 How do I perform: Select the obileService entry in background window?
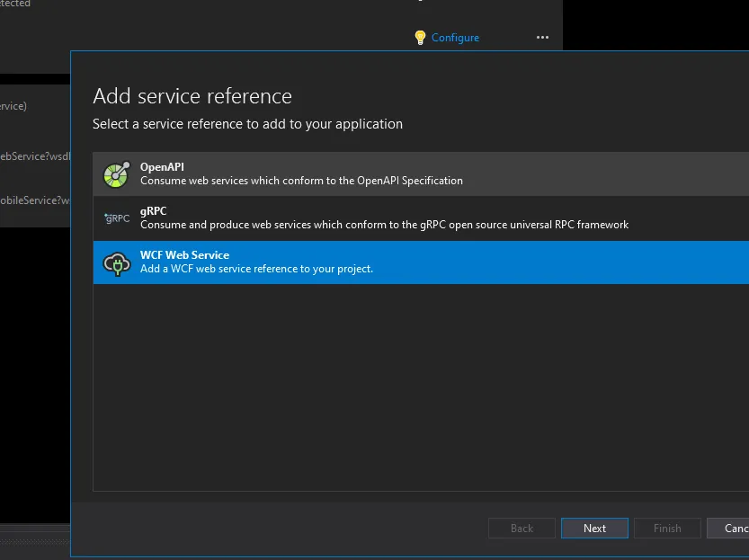click(x=35, y=200)
